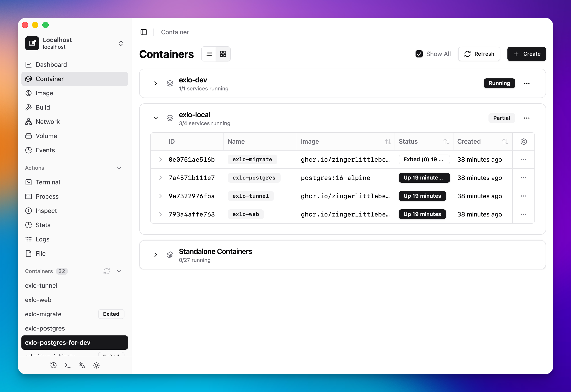Uncheck the Show All checkbox
Screen dimensions: 571x392
tap(419, 54)
